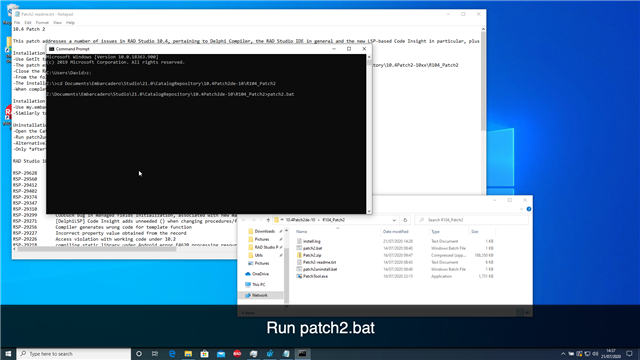Maximize the Command Prompt window
This screenshot has width=640, height=360.
(x=349, y=49)
